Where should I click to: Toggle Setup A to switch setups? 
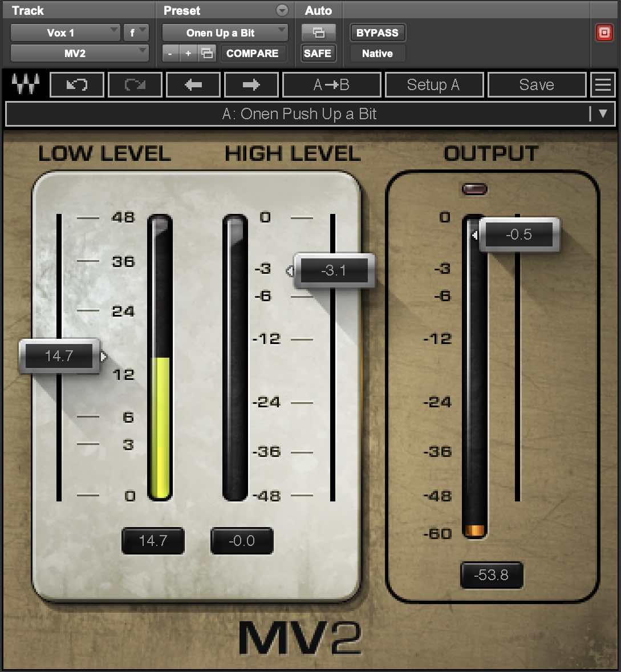click(x=433, y=85)
